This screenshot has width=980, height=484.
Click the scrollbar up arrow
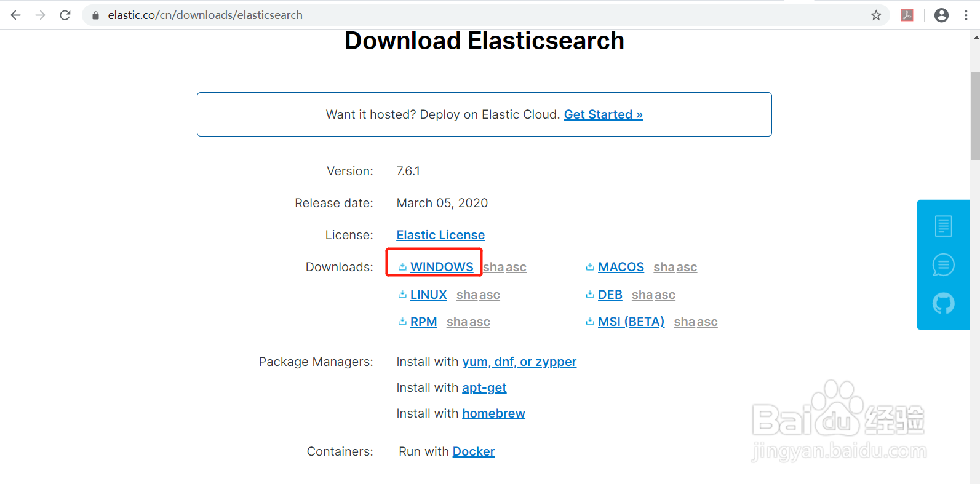pyautogui.click(x=976, y=37)
